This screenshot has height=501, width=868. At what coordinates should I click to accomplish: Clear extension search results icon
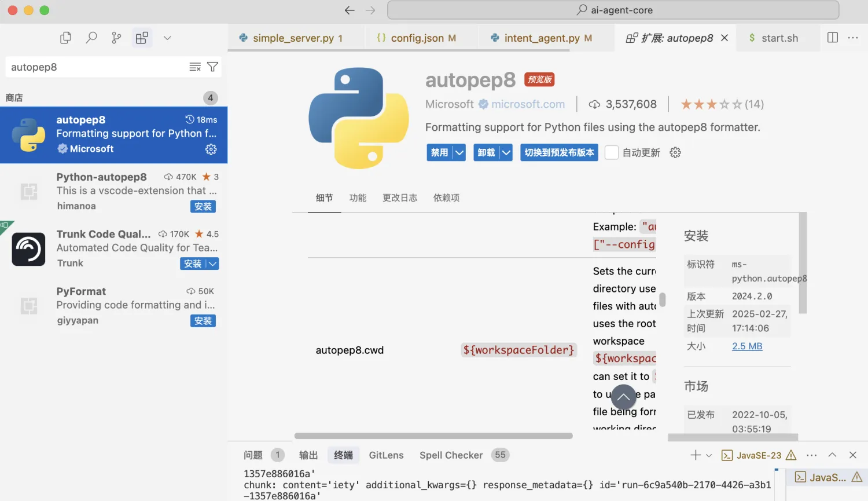click(195, 67)
